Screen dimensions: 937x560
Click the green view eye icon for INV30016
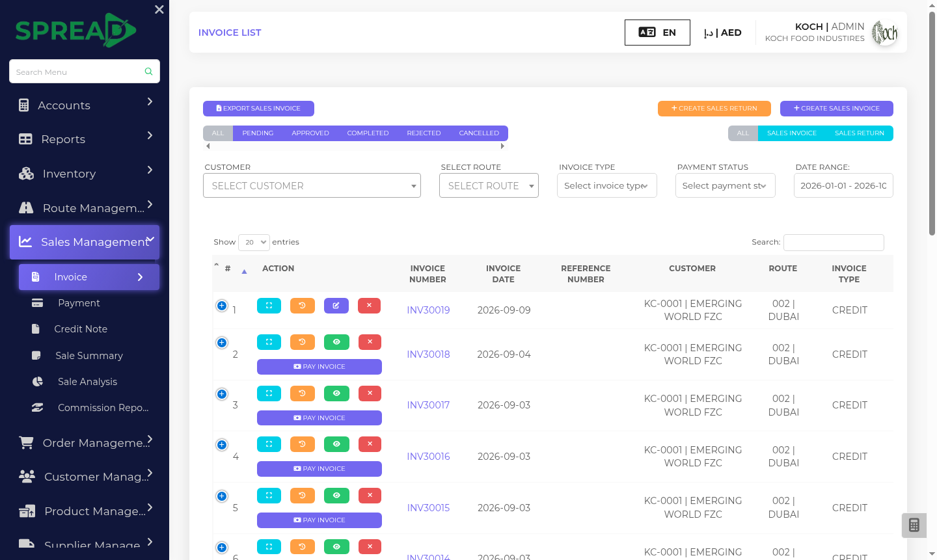336,444
